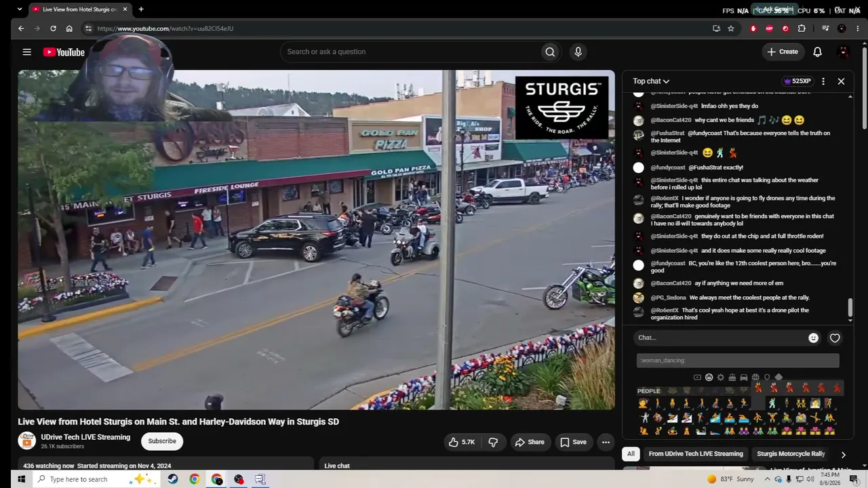Click the emoji search field
This screenshot has width=868, height=488.
click(738, 361)
